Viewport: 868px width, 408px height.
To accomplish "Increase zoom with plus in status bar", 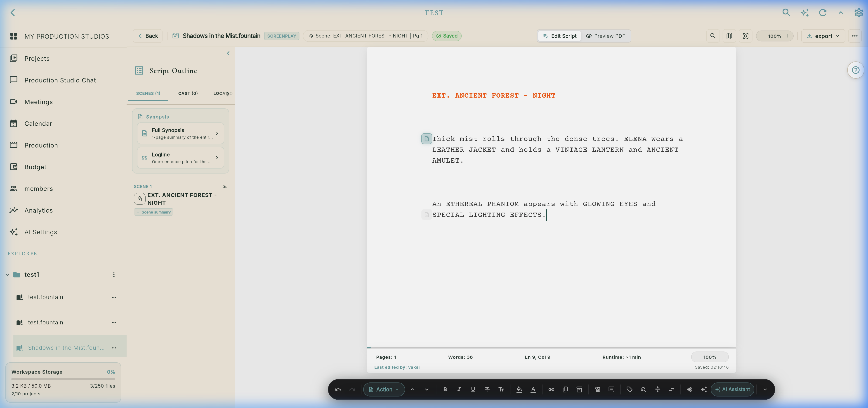I will click(x=723, y=357).
